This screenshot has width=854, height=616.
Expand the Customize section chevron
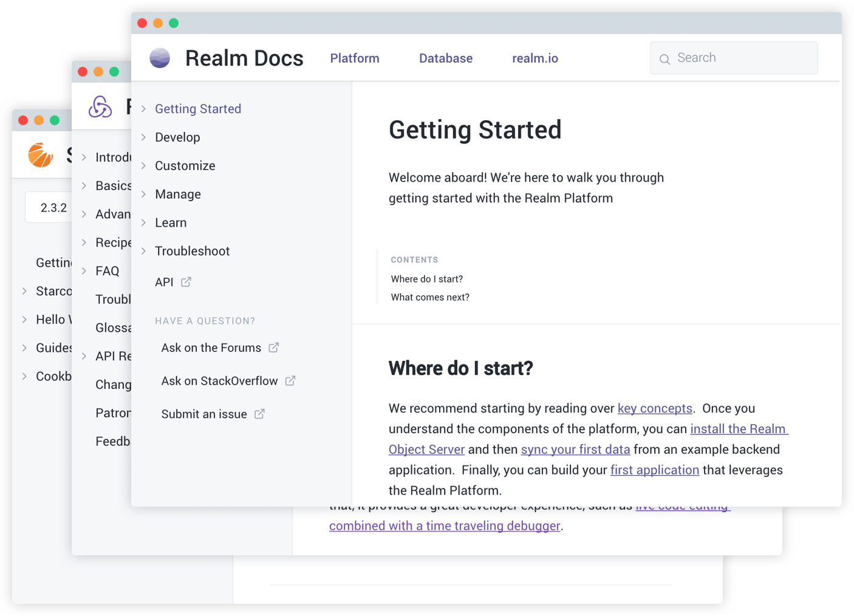pyautogui.click(x=144, y=166)
